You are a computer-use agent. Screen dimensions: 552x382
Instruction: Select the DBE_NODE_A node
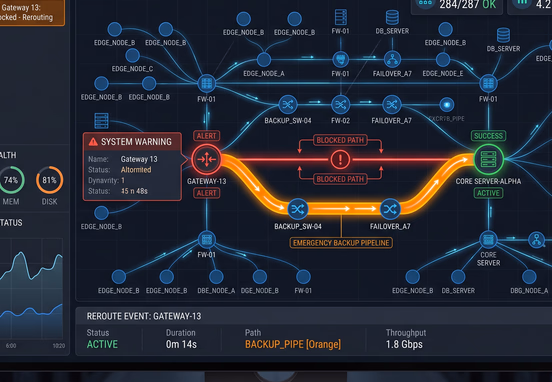pyautogui.click(x=216, y=277)
